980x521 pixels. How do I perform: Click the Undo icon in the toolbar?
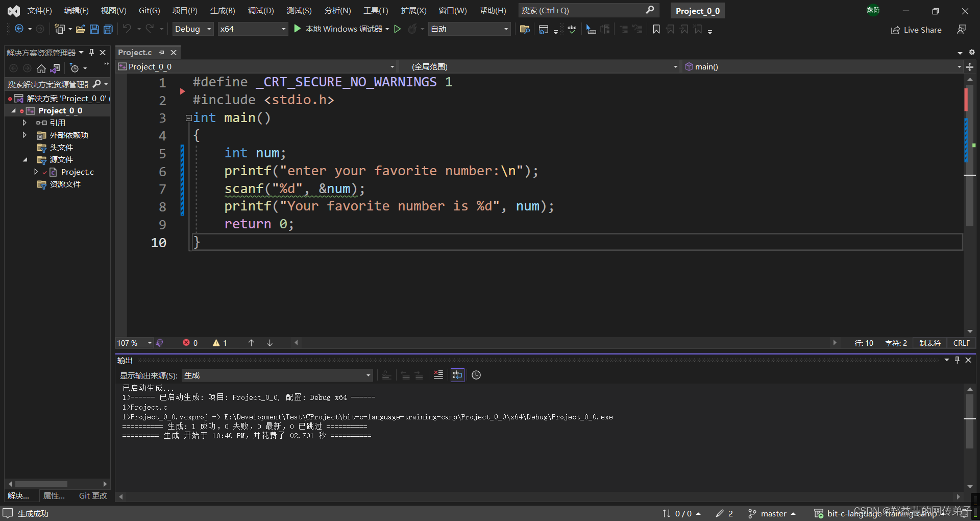pyautogui.click(x=128, y=29)
